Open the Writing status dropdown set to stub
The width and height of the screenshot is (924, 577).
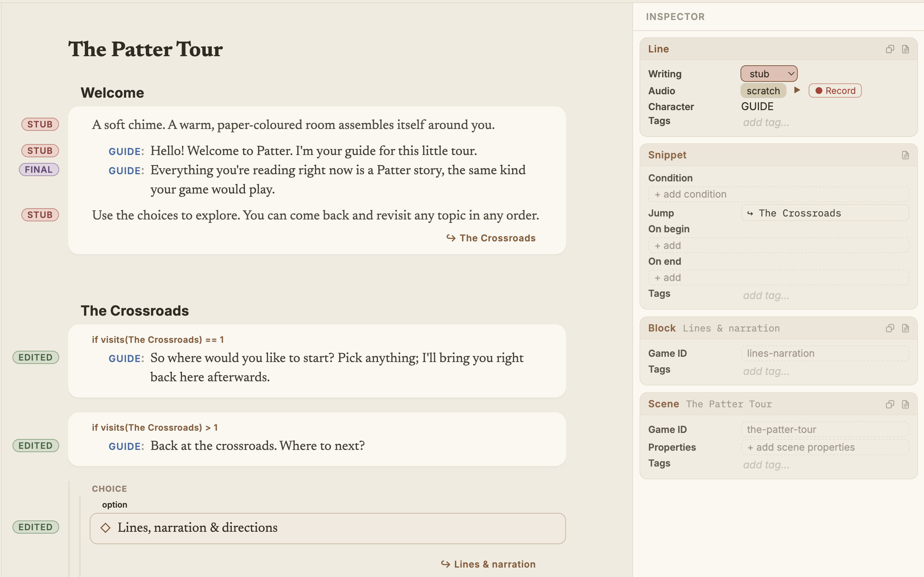coord(769,74)
